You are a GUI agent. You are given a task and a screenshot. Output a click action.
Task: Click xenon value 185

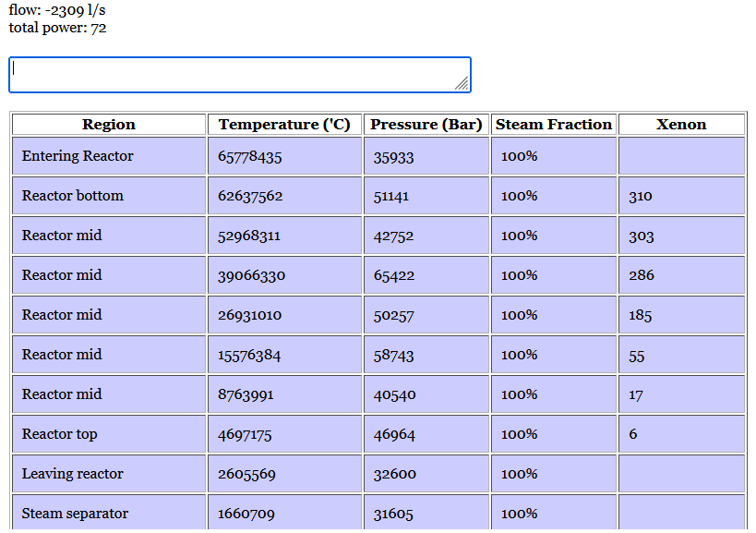[641, 316]
